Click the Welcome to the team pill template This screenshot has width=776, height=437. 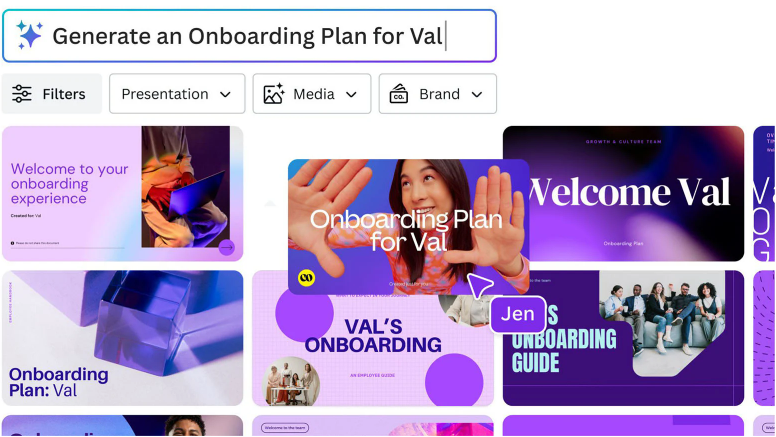coord(373,426)
